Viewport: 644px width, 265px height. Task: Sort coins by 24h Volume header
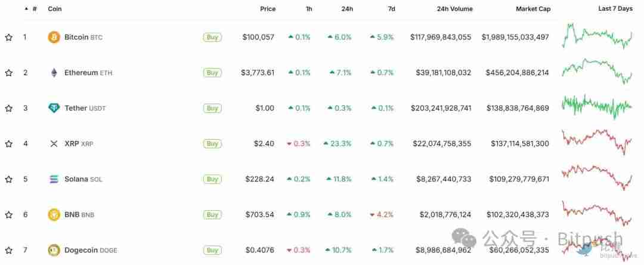[454, 9]
